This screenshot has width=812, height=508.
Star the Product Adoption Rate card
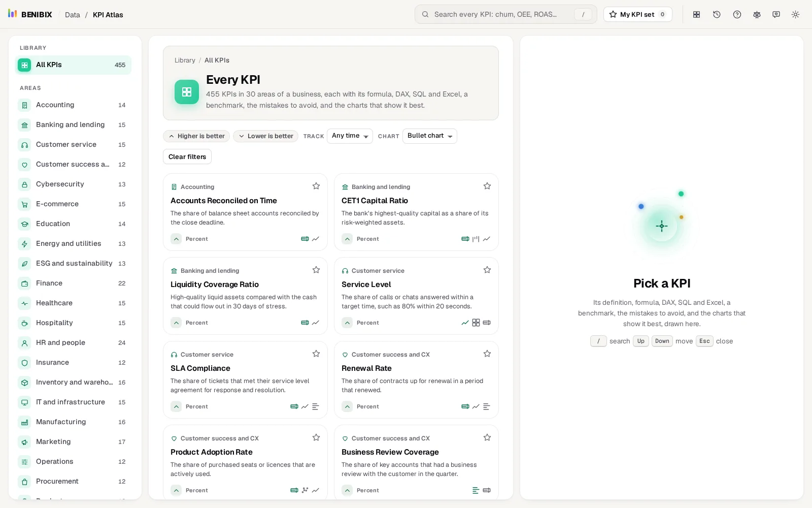pos(316,438)
